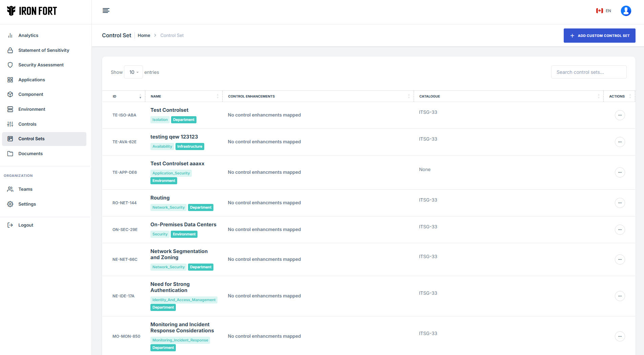This screenshot has width=644, height=355.
Task: Click the Analytics bar chart icon
Action: [x=10, y=36]
